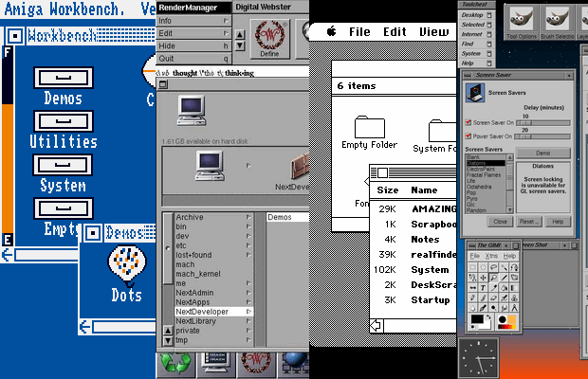Choose Hide from the RenderManager menu

click(193, 45)
